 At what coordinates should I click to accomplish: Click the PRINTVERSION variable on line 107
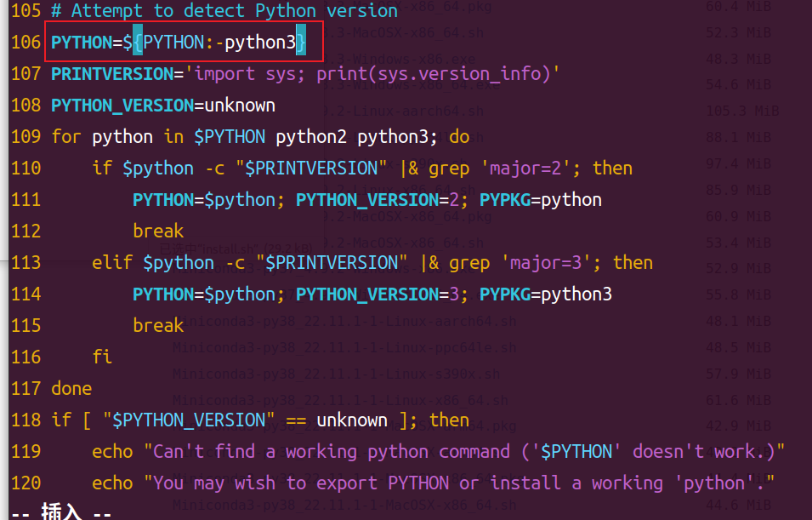pyautogui.click(x=112, y=74)
